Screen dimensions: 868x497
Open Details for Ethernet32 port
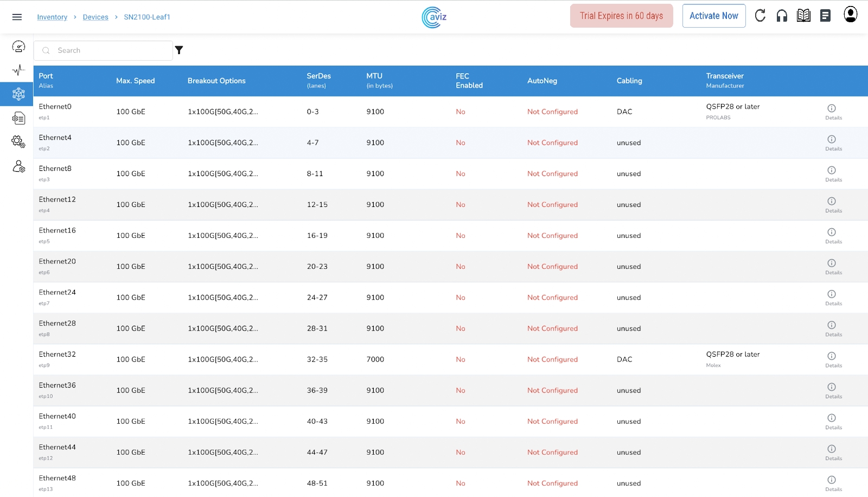[832, 359]
